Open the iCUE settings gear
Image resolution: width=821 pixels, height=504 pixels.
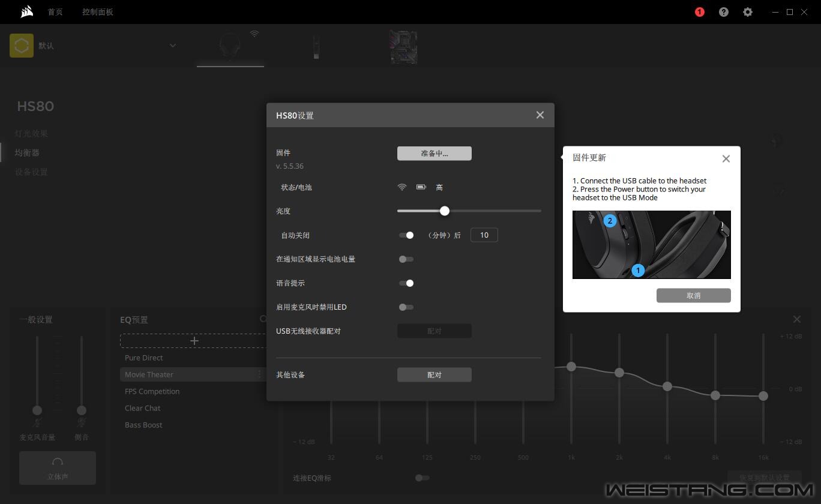click(x=748, y=12)
